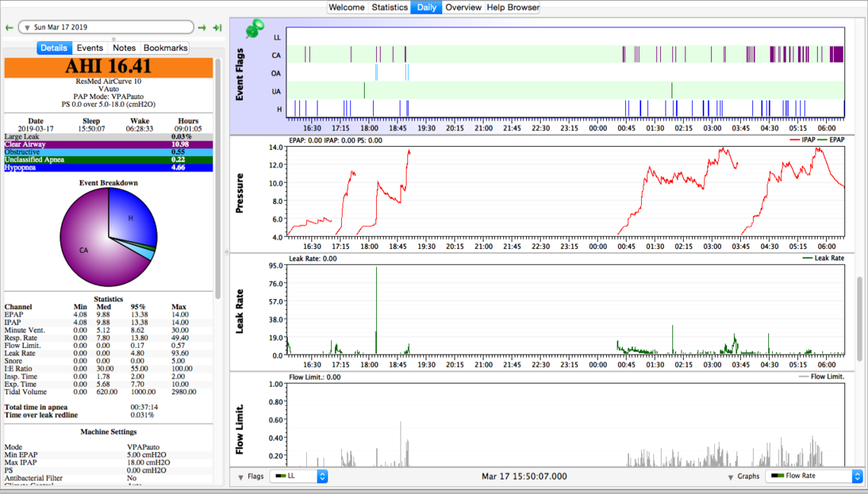Click the tall leak spike near 18:00
The height and width of the screenshot is (494, 868).
point(376,310)
